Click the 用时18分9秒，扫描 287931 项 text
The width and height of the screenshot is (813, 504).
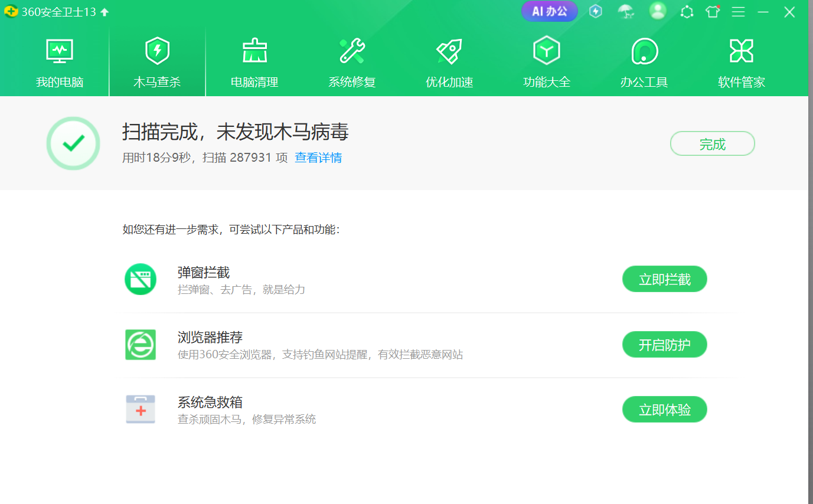(x=205, y=158)
